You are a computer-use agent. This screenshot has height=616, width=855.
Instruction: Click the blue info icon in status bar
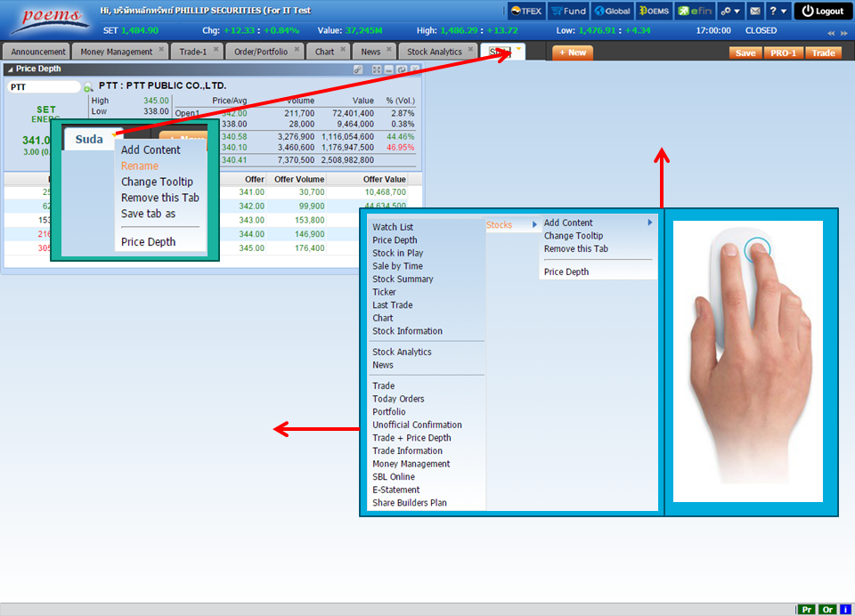click(845, 610)
